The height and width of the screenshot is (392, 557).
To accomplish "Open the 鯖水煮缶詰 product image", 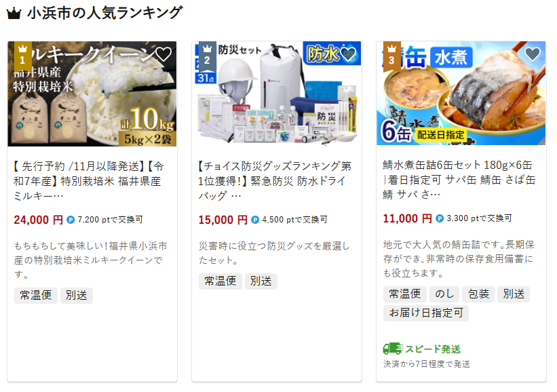I will click(x=461, y=94).
